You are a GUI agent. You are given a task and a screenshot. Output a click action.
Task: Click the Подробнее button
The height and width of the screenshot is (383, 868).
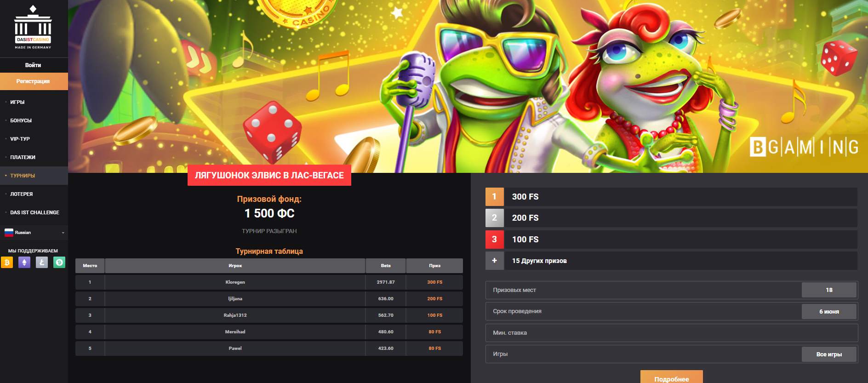tap(672, 377)
